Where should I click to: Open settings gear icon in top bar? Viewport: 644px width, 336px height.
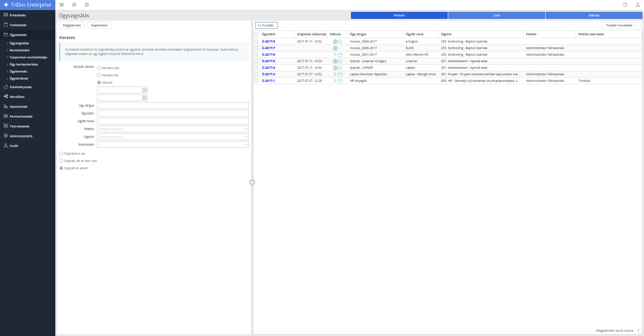coord(74,5)
